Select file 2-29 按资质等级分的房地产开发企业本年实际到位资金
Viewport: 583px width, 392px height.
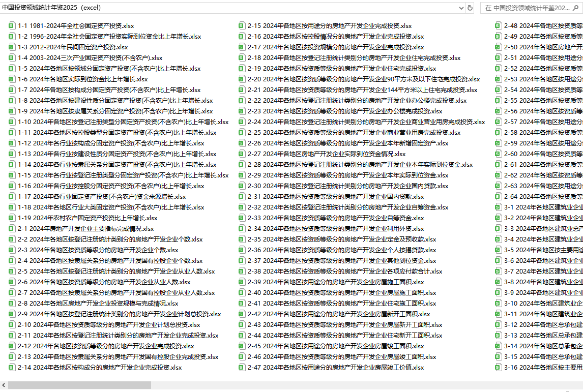[348, 175]
